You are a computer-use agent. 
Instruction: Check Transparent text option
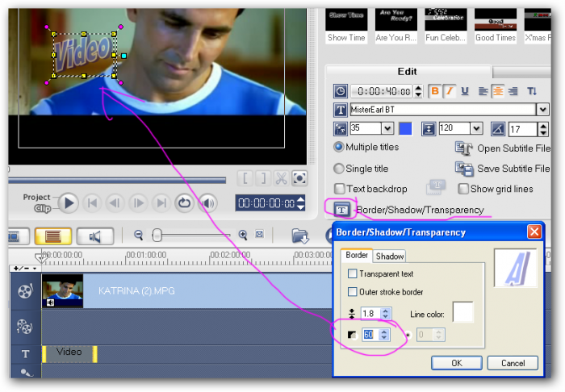point(353,273)
